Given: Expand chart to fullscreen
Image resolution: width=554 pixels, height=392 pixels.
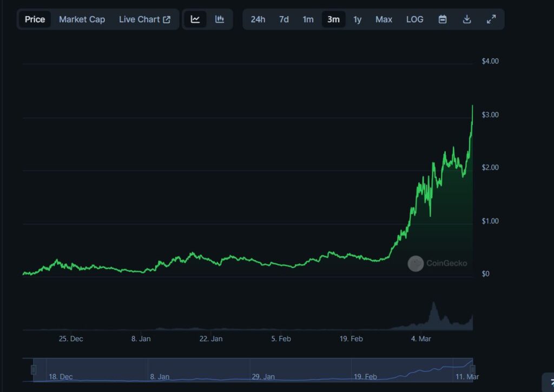Looking at the screenshot, I should [491, 19].
